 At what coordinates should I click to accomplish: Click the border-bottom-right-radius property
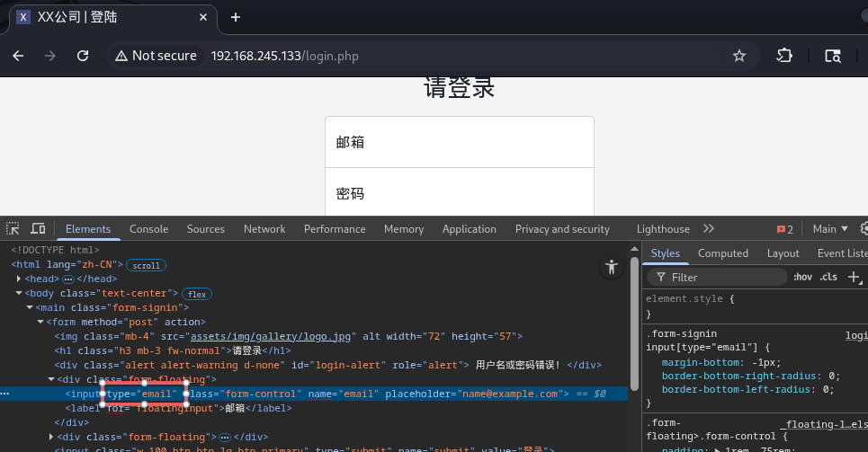click(739, 377)
